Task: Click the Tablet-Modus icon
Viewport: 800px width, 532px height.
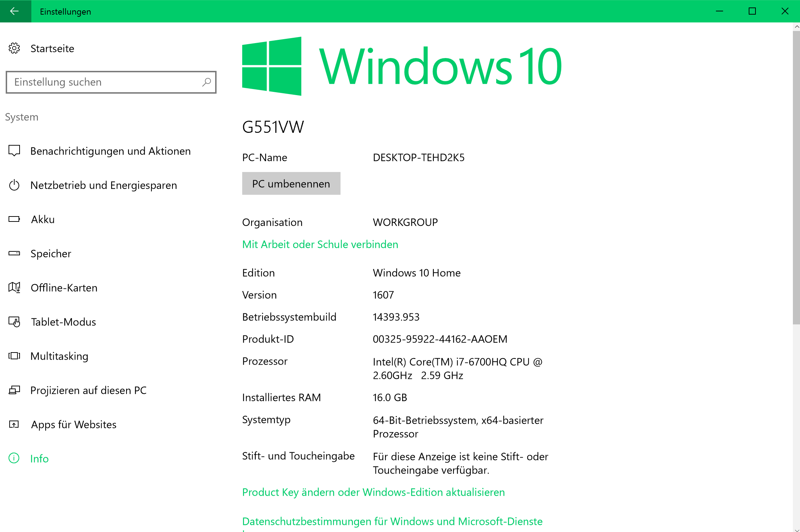Action: click(x=14, y=322)
